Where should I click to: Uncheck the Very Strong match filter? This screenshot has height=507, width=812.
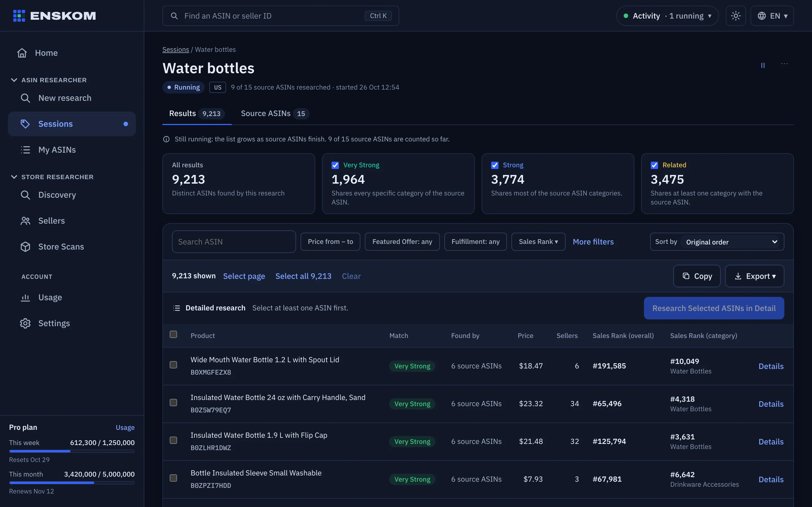(x=335, y=165)
